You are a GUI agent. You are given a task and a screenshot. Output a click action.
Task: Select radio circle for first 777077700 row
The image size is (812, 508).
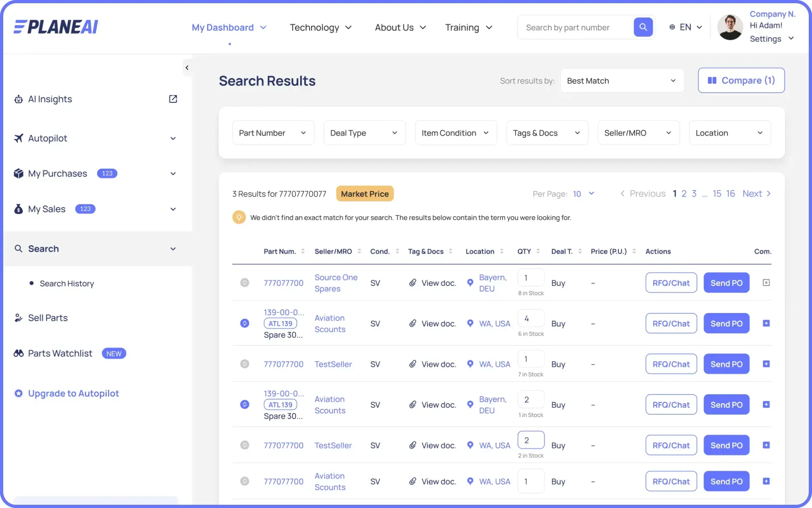pos(244,283)
